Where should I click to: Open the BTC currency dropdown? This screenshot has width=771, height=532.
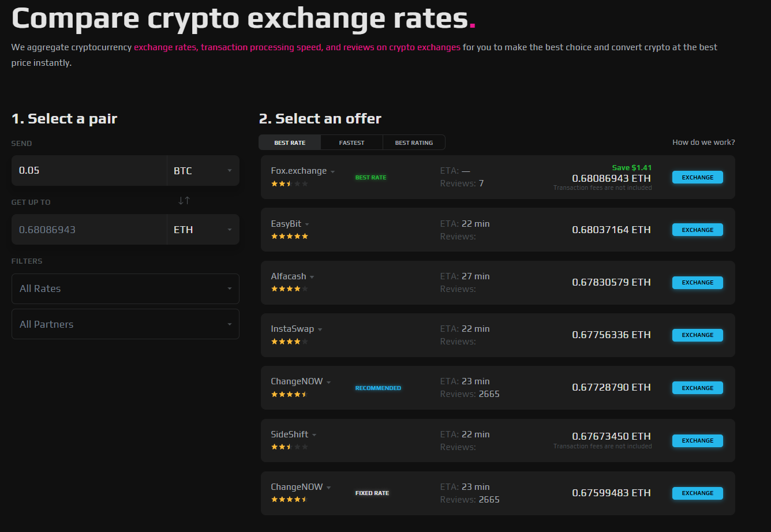point(202,170)
